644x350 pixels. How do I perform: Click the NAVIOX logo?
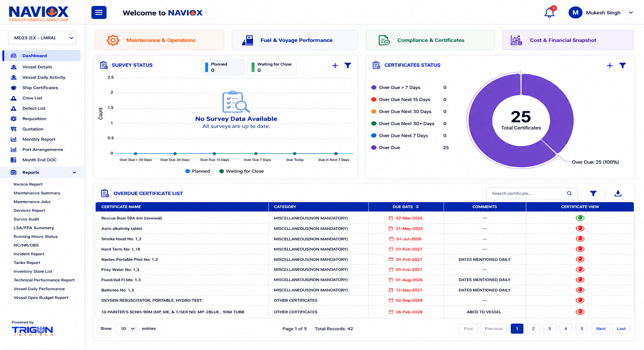coord(39,13)
